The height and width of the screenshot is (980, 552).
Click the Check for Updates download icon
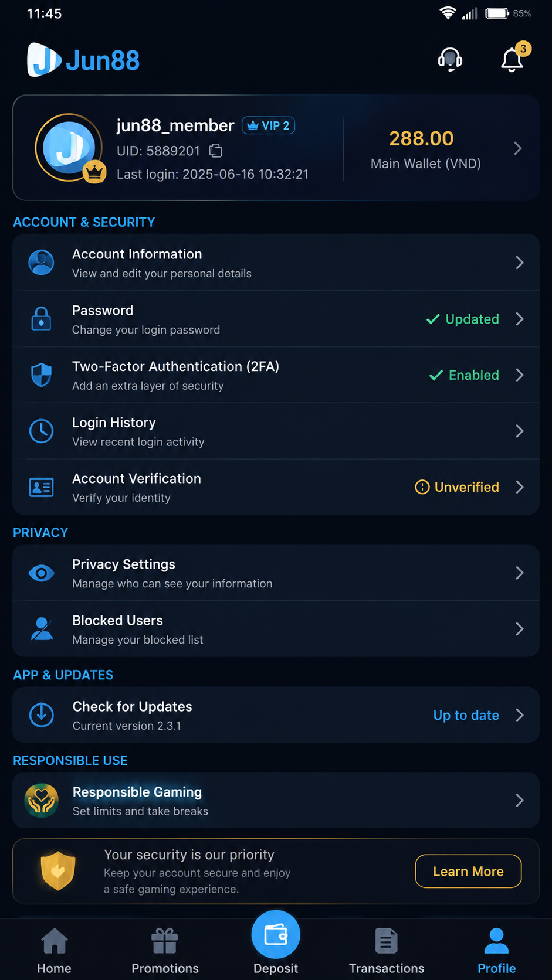41,715
